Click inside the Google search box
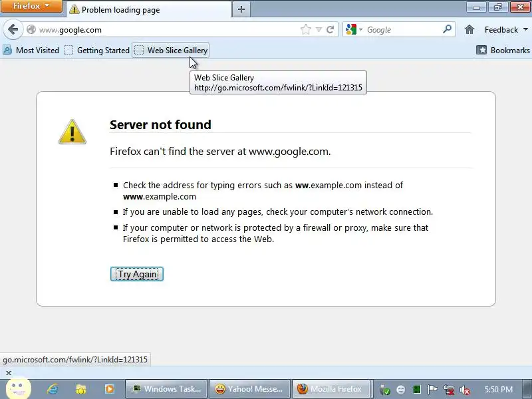The image size is (532, 399). coord(403,30)
